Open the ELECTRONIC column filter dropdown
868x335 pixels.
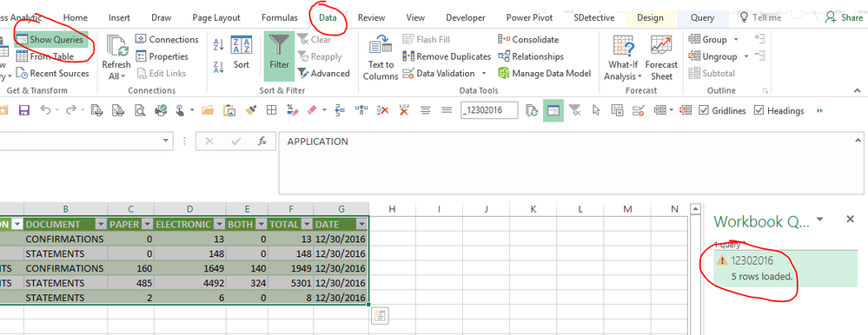[x=220, y=224]
